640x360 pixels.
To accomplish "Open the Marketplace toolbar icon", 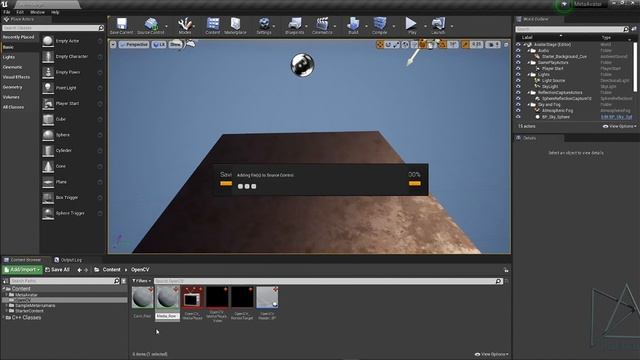I will click(236, 26).
